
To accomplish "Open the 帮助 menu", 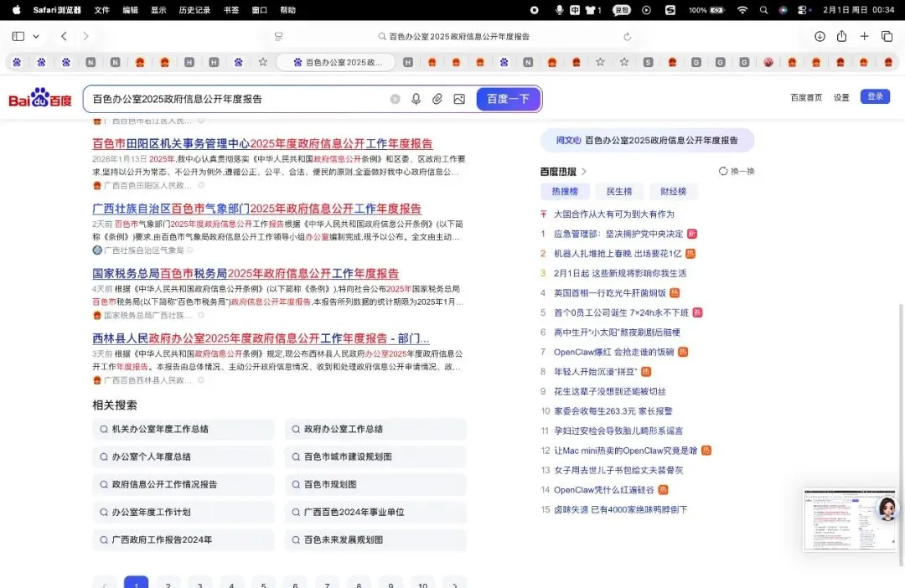I will [x=287, y=10].
